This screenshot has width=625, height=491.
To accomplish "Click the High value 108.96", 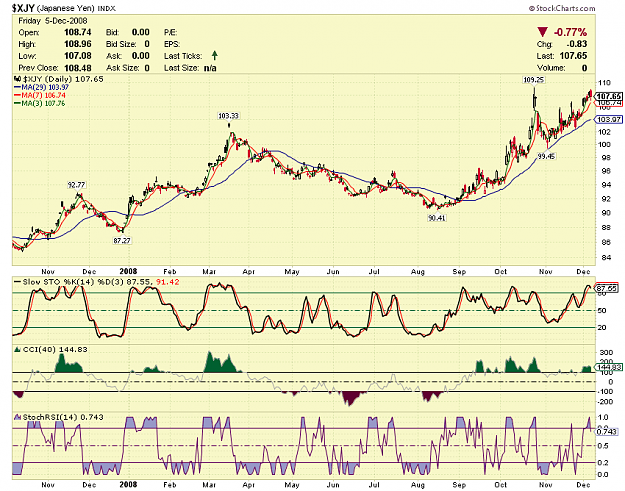I will 78,44.
